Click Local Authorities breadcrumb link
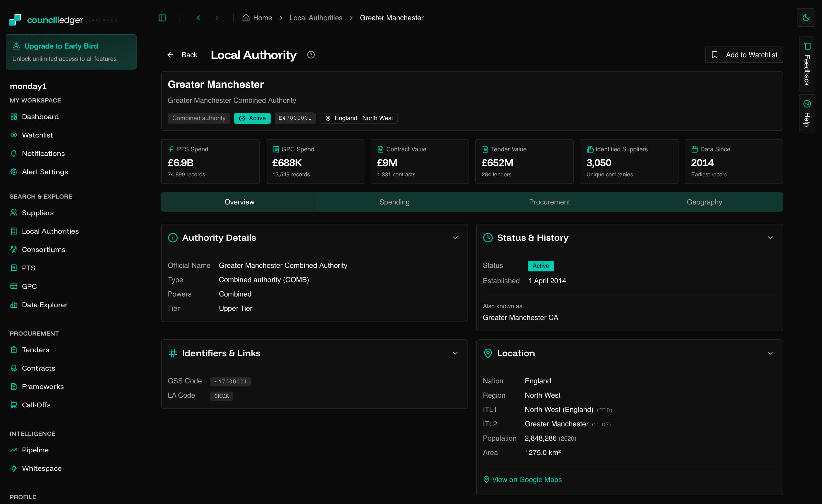822x504 pixels. coord(316,18)
